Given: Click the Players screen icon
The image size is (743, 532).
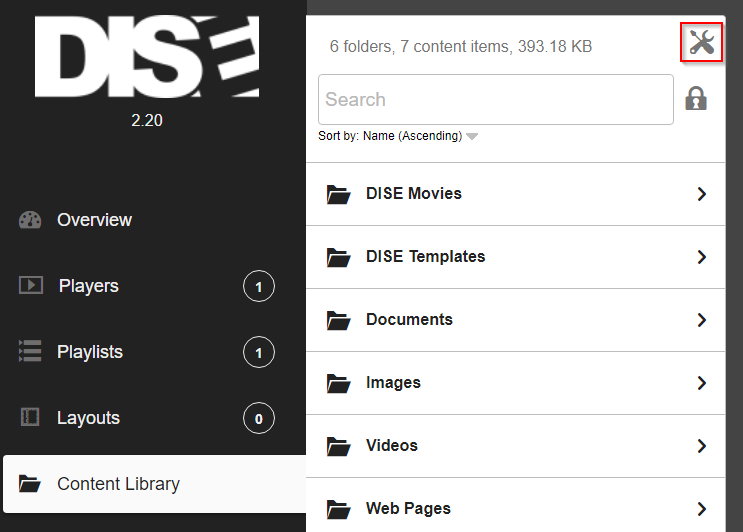Looking at the screenshot, I should [31, 285].
